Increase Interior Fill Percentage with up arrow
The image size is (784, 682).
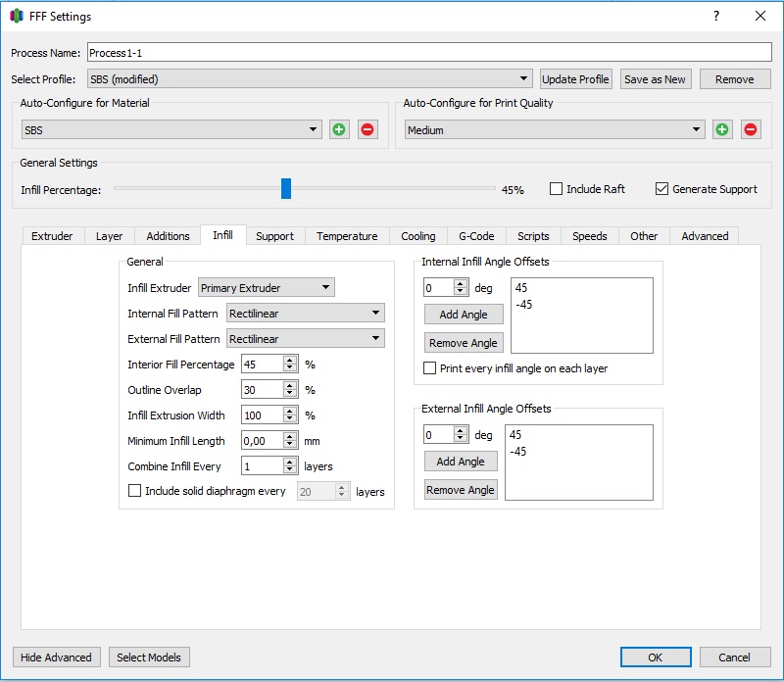coord(290,360)
